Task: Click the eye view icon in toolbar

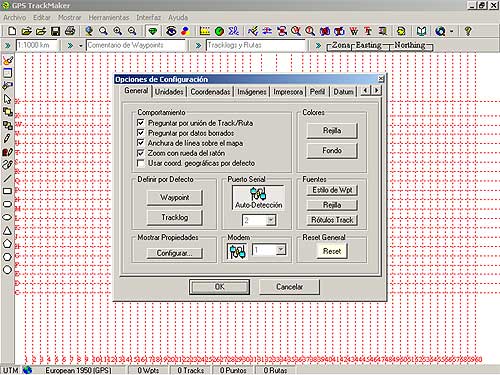Action: click(171, 31)
